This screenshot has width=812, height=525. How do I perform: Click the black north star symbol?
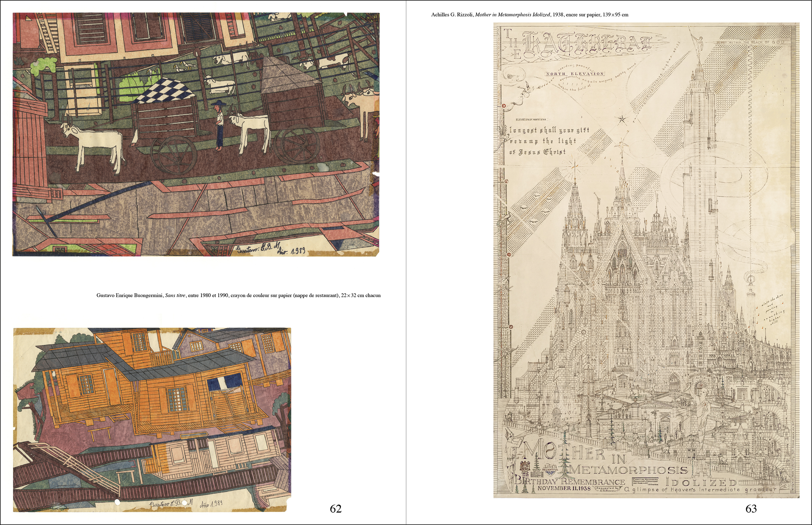[622, 120]
